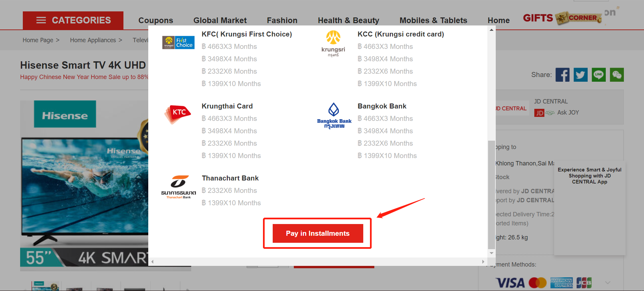The width and height of the screenshot is (644, 291).
Task: Click the Mastercard payment icon
Action: [x=538, y=283]
